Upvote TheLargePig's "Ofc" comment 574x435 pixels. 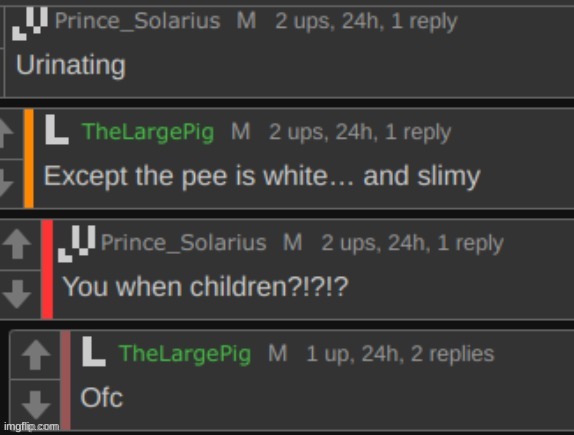click(x=36, y=354)
